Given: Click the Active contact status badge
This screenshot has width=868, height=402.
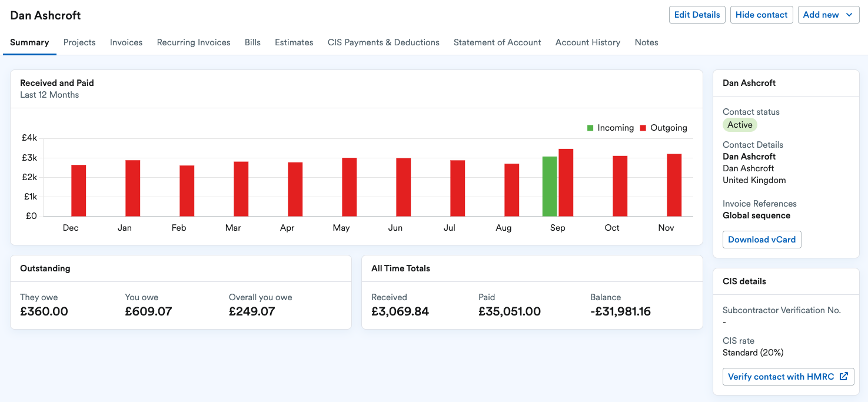Looking at the screenshot, I should (x=740, y=125).
